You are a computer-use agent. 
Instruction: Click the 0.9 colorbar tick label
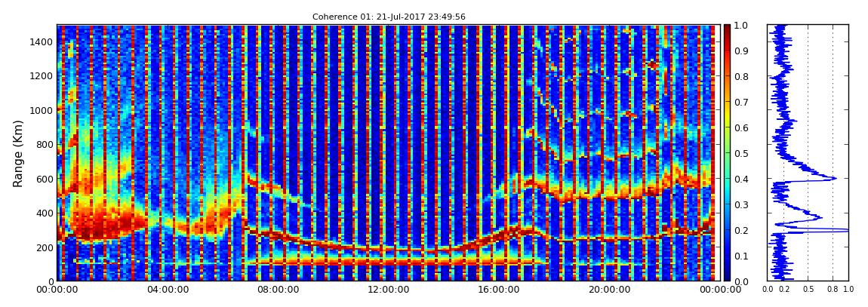click(x=743, y=51)
